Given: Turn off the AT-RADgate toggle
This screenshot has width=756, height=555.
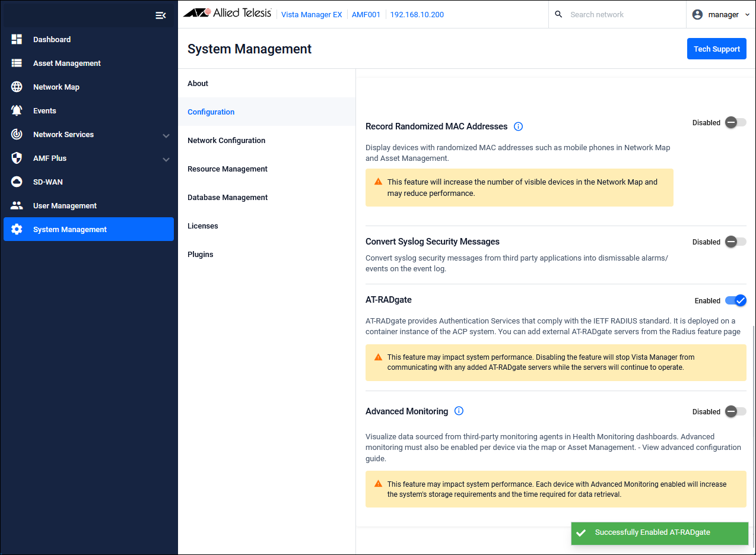Looking at the screenshot, I should (x=736, y=300).
